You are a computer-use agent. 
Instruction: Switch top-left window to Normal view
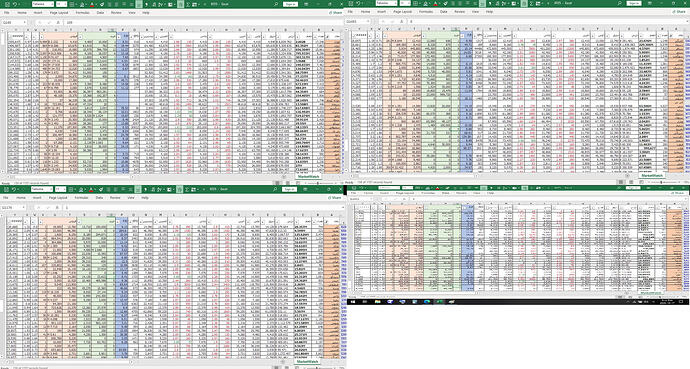point(277,183)
